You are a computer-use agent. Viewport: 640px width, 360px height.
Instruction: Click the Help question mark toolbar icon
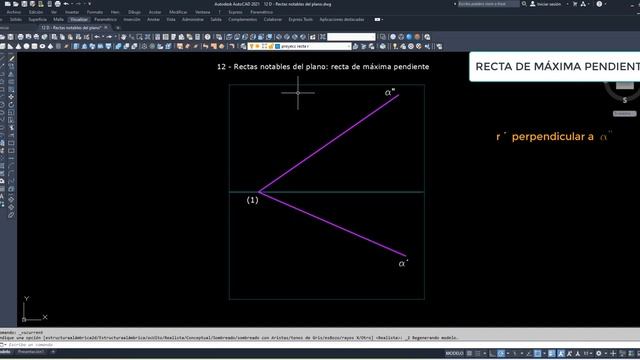[x=207, y=37]
